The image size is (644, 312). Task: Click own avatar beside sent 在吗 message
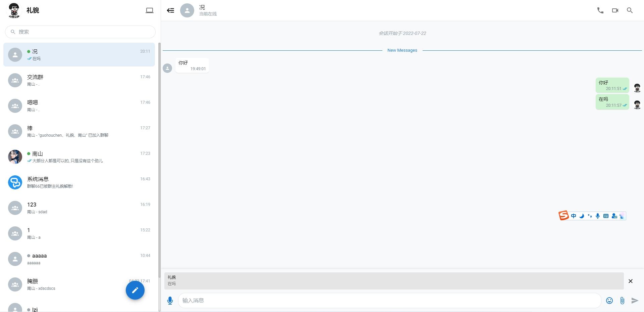637,105
